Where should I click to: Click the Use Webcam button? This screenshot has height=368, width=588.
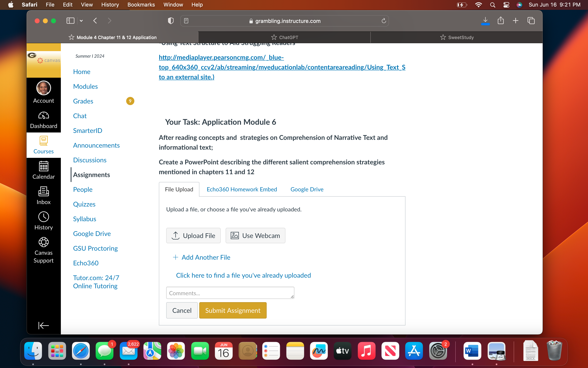255,236
